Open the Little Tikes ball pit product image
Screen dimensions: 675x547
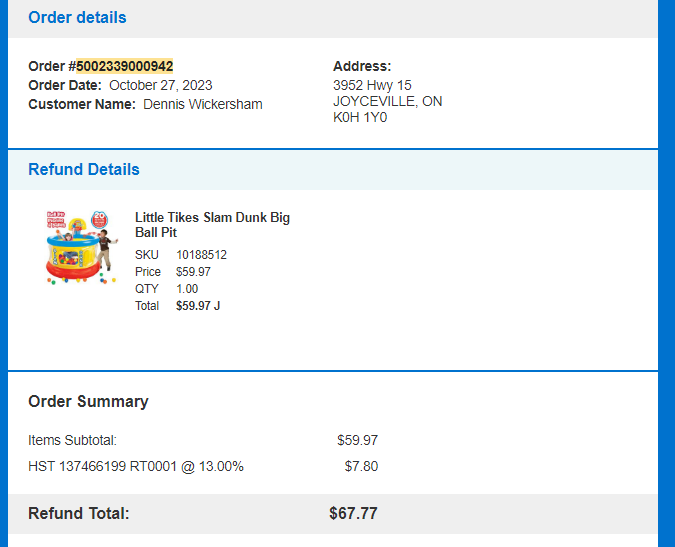point(81,247)
